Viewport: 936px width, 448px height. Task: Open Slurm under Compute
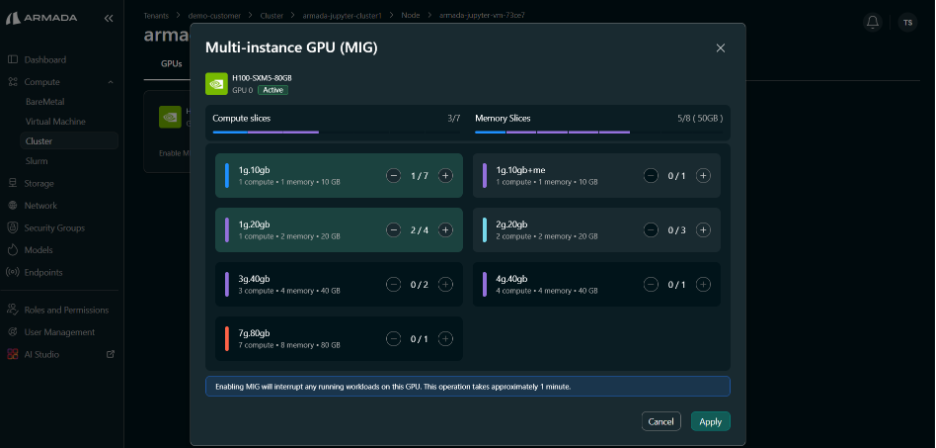pos(36,161)
